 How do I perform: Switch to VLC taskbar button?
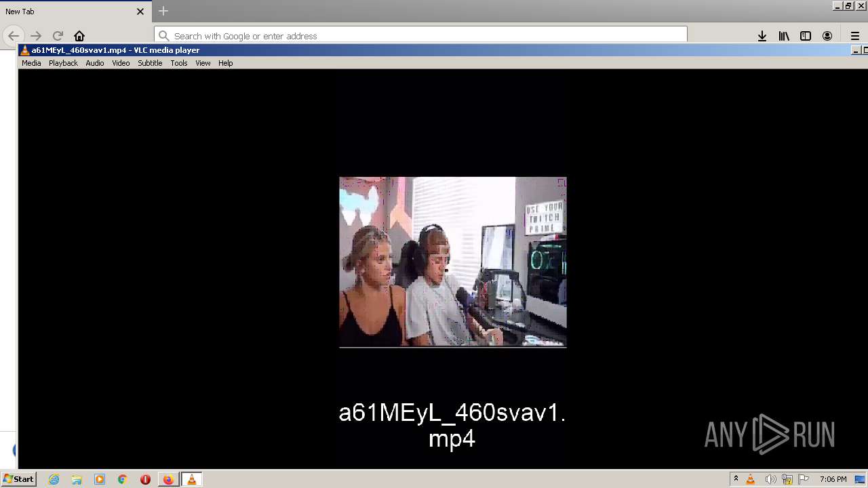(x=192, y=479)
